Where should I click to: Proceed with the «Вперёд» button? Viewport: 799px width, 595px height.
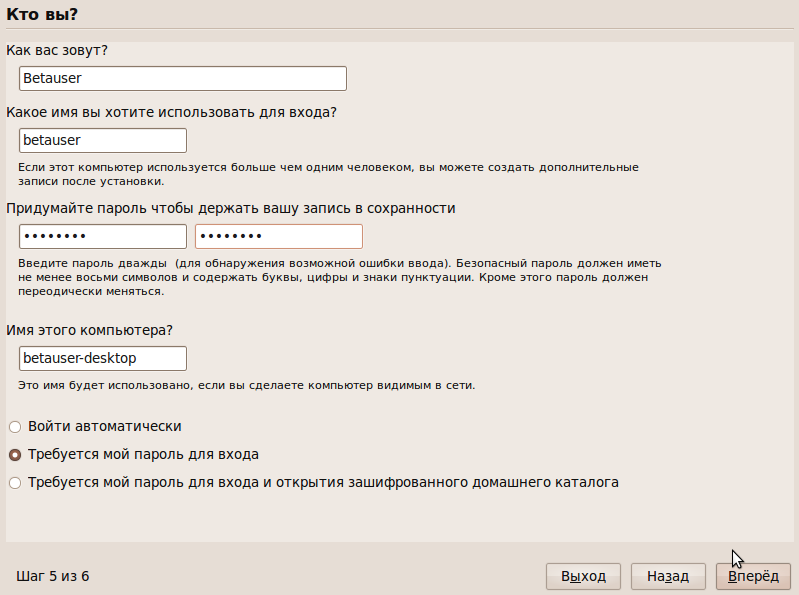tap(753, 576)
